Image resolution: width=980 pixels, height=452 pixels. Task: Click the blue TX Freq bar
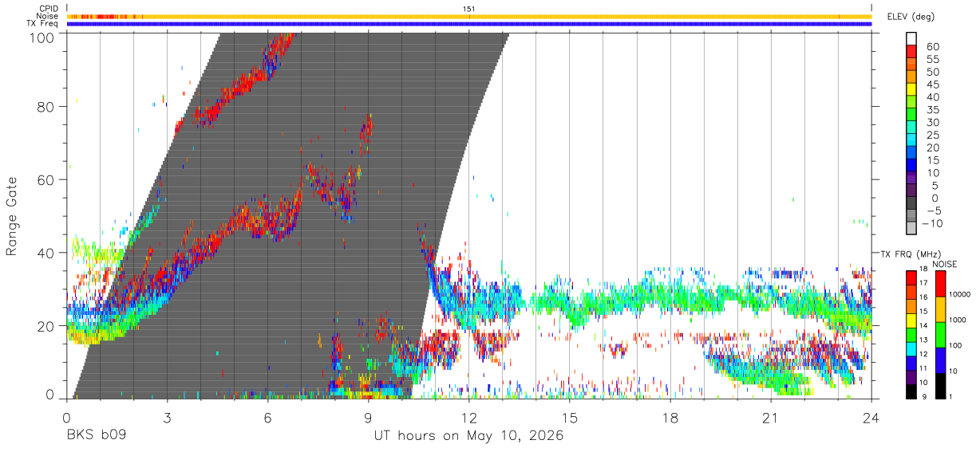click(469, 24)
